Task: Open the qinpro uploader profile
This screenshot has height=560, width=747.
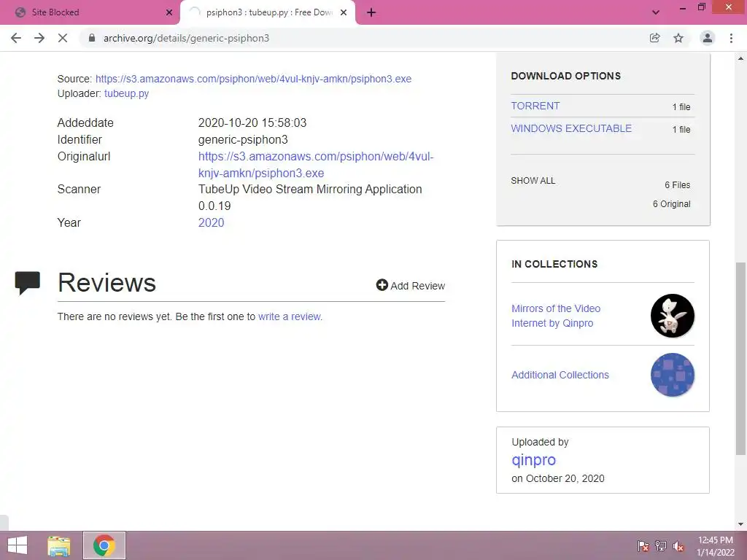Action: (x=533, y=459)
